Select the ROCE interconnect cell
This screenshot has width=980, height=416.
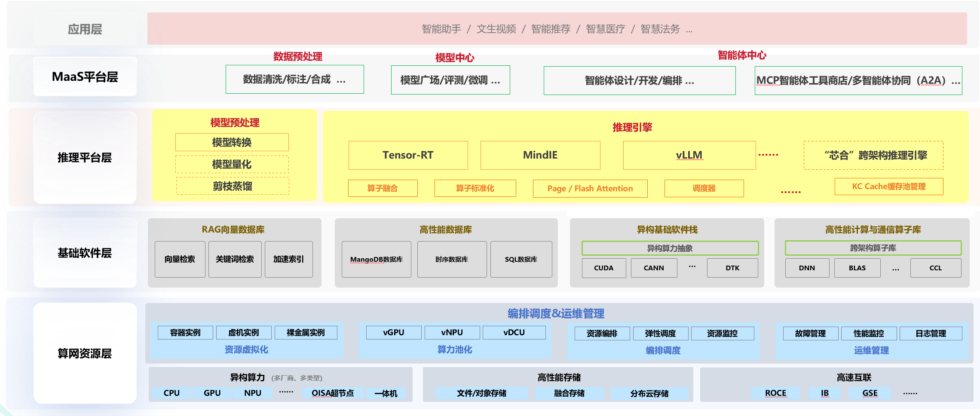775,393
